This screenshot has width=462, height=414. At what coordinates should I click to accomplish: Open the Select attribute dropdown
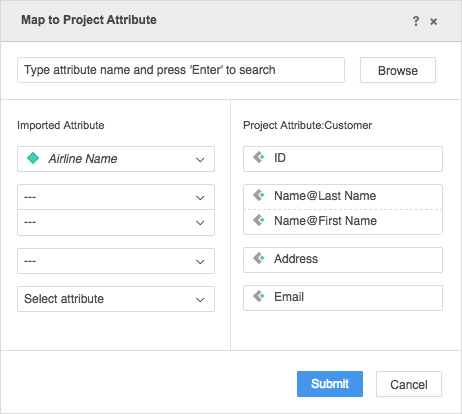tap(116, 299)
